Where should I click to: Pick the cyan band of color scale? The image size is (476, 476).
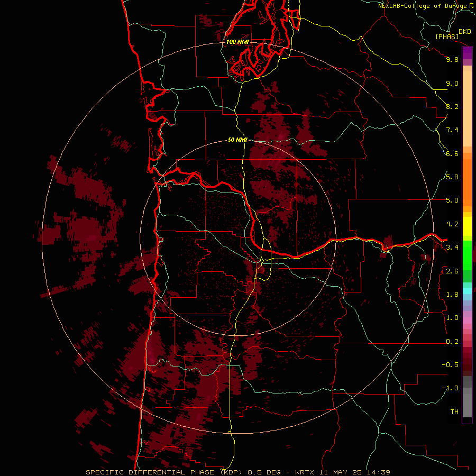467,290
